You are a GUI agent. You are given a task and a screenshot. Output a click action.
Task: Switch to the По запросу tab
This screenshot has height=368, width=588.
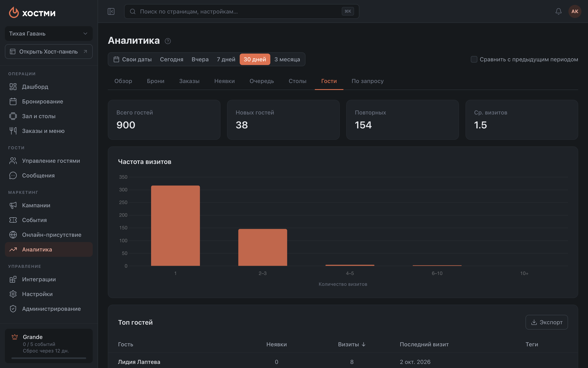click(367, 81)
